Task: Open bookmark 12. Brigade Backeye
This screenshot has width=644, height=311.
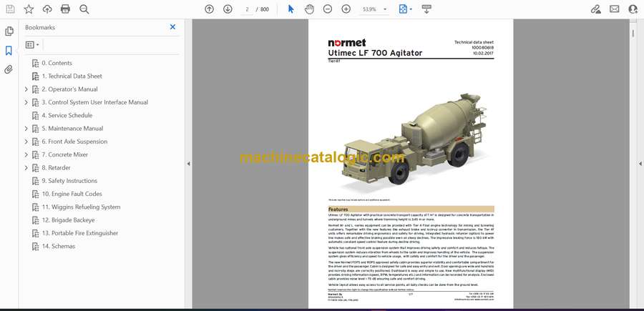Action: (68, 220)
